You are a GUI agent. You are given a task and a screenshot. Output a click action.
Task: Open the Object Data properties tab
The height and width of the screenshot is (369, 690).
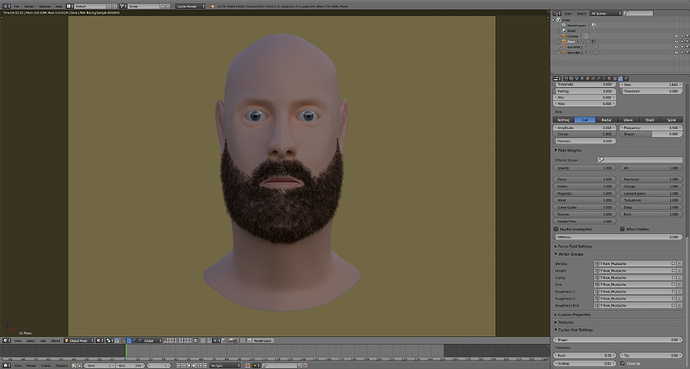(604, 78)
